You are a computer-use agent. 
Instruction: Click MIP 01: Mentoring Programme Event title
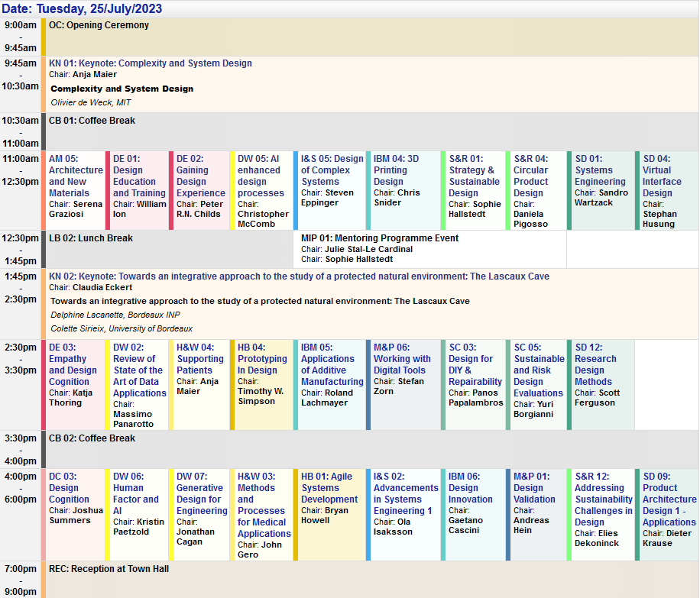380,238
